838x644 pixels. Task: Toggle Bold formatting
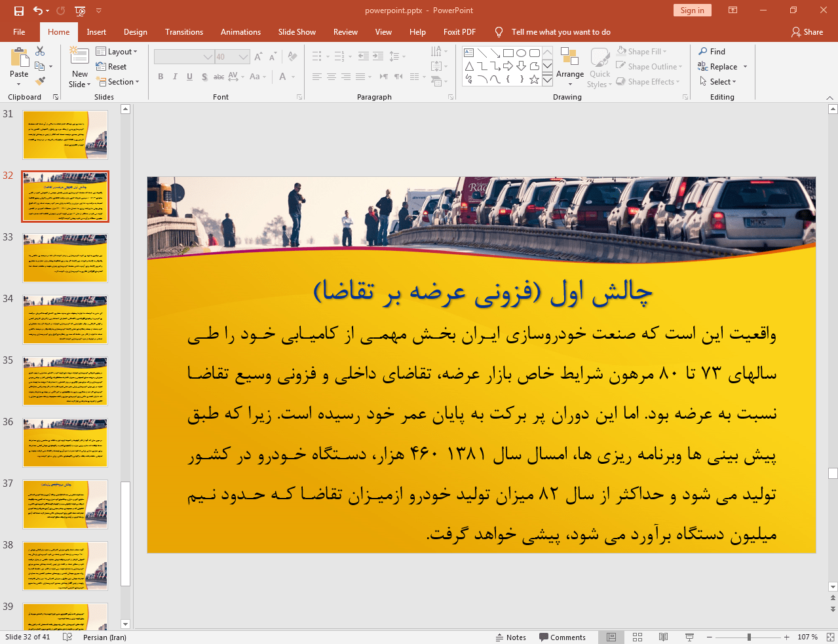click(x=161, y=77)
